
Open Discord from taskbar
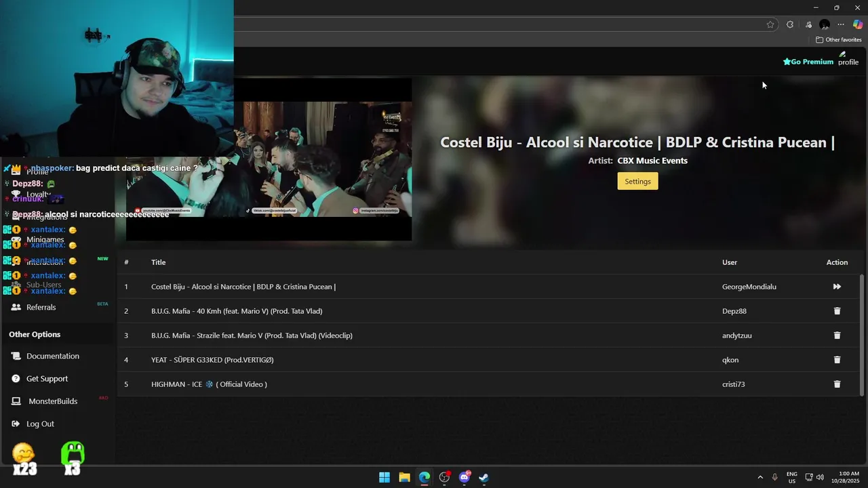pyautogui.click(x=465, y=477)
